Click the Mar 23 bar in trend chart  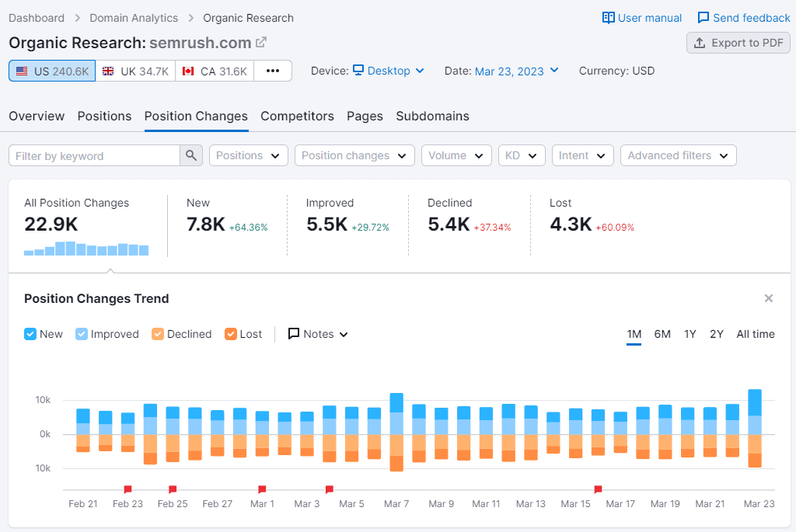pyautogui.click(x=755, y=428)
